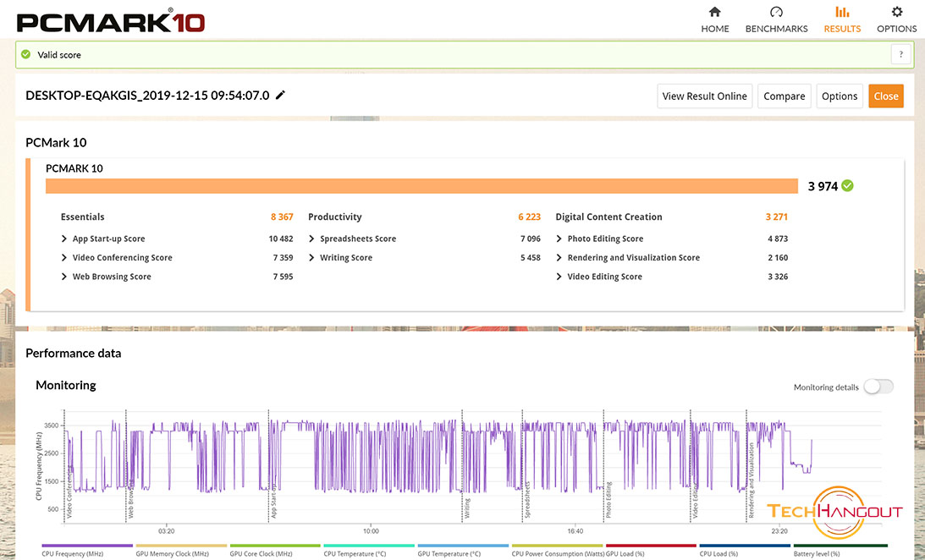Click the Writing value 5 458
Image resolution: width=925 pixels, height=560 pixels.
click(x=531, y=258)
